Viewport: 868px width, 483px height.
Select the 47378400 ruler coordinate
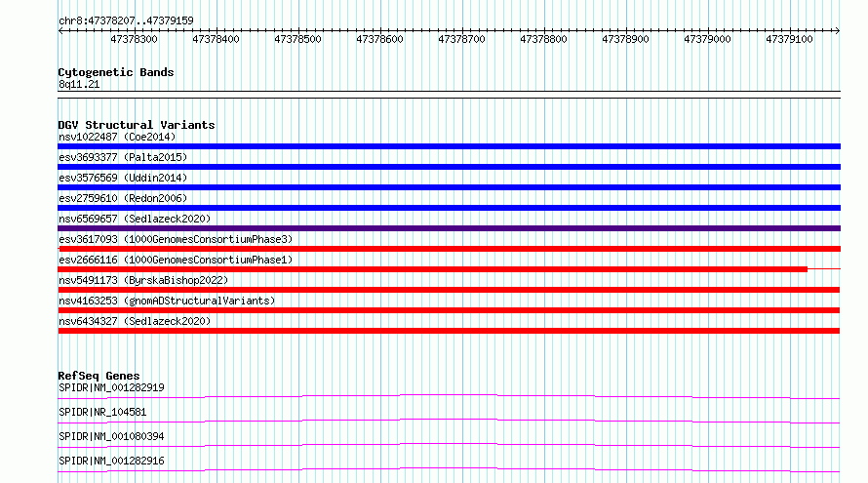tap(216, 39)
